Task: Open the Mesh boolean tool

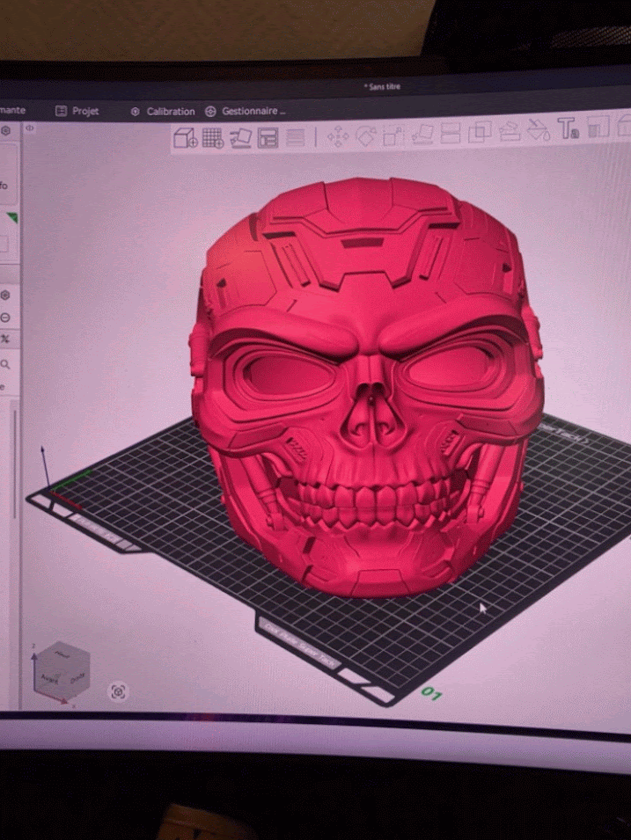Action: tap(480, 132)
